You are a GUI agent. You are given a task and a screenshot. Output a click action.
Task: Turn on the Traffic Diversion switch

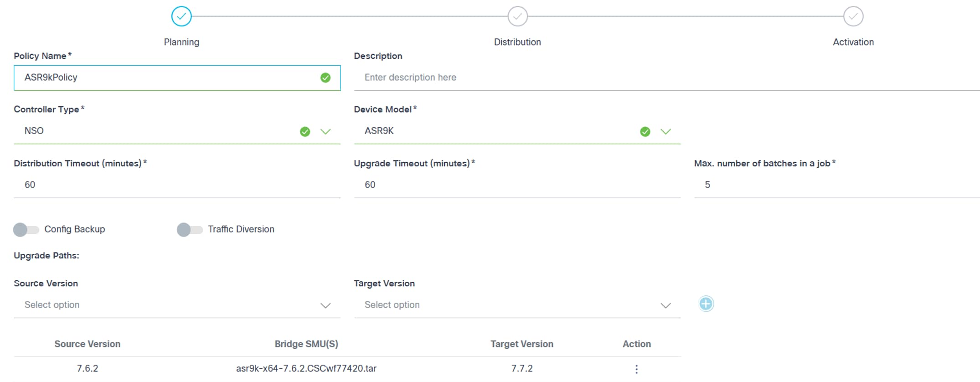(190, 229)
